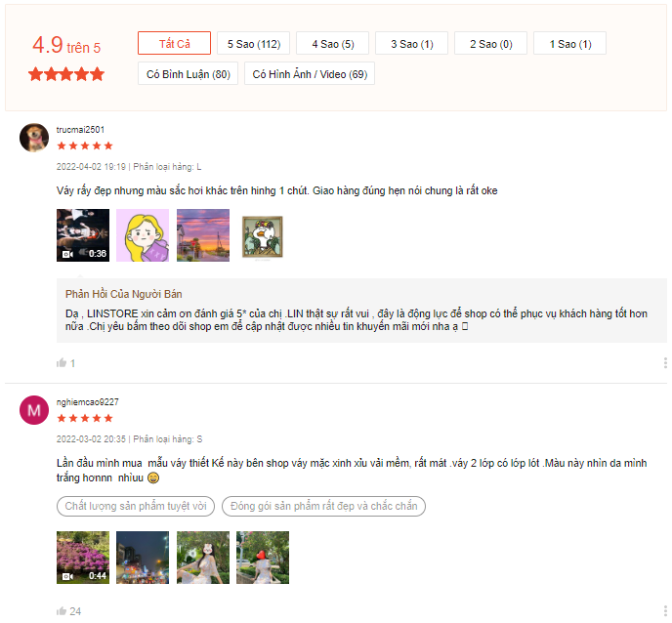Screen dimensions: 672x623
Task: Click trucmai2501's profile avatar
Action: point(34,138)
